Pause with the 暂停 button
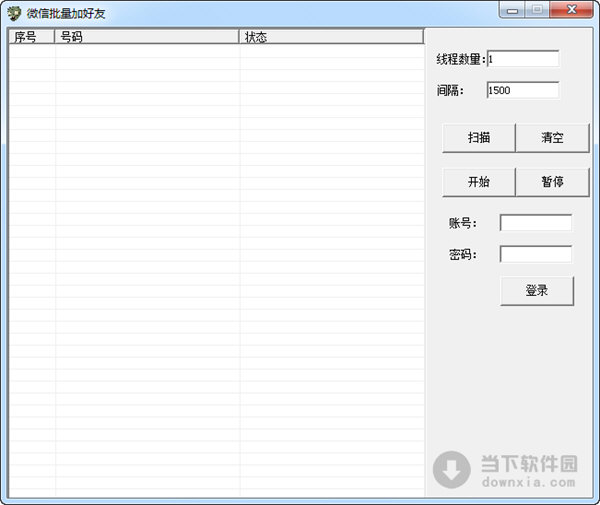Viewport: 600px width, 505px height. [552, 182]
